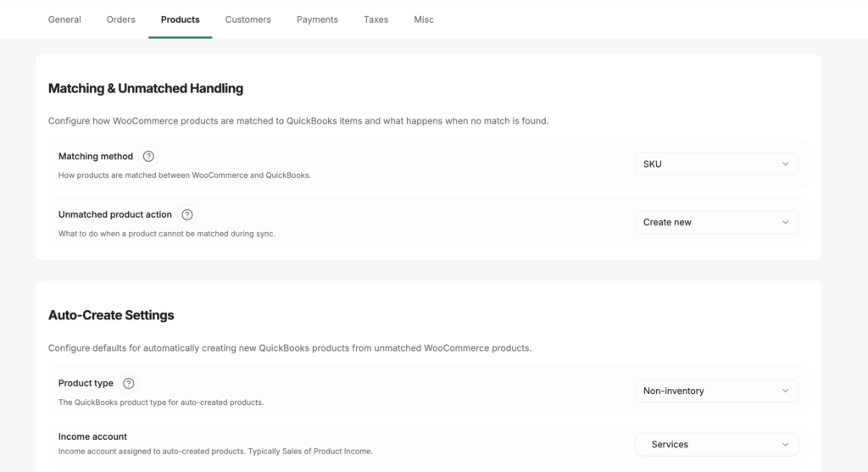
Task: Open the Non-inventory product type dropdown
Action: point(716,391)
